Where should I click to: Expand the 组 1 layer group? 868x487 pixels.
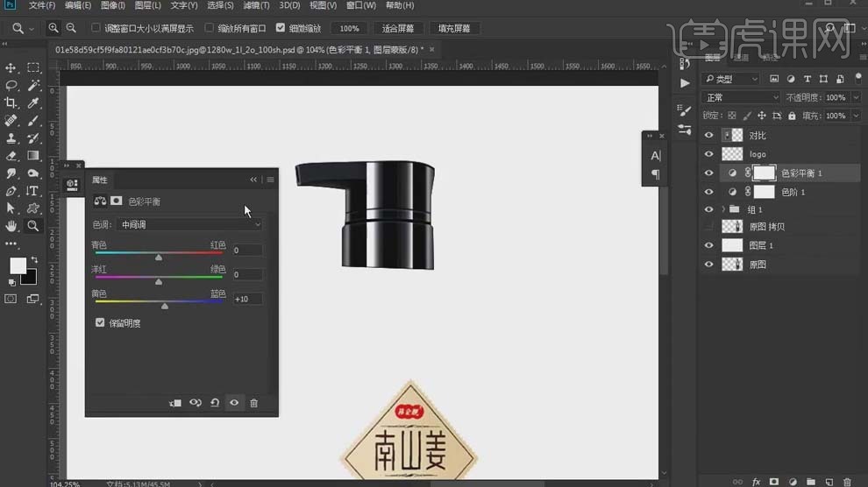click(723, 210)
